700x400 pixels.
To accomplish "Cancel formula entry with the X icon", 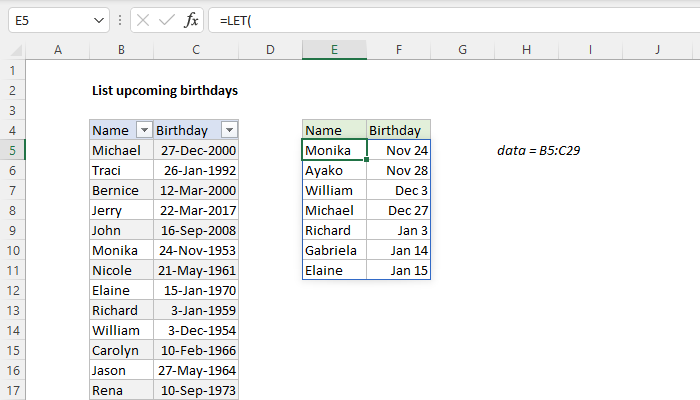I will (x=143, y=20).
